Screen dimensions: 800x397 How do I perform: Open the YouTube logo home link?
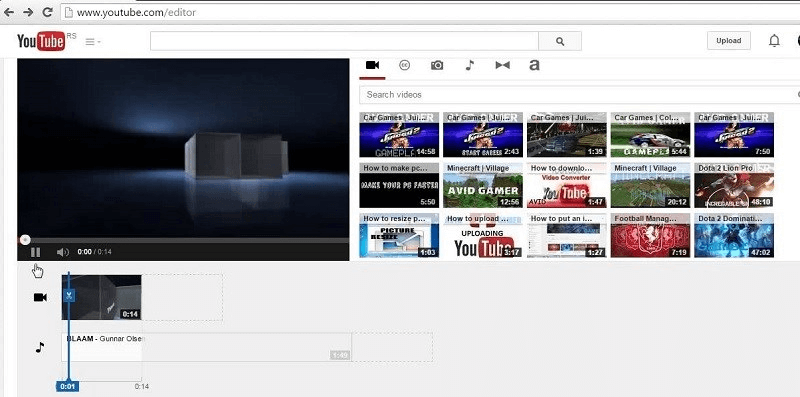coord(41,41)
